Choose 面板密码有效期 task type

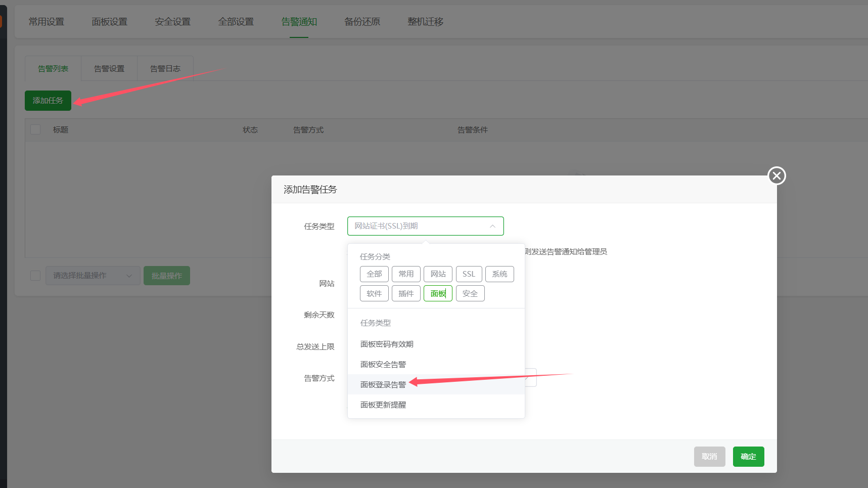click(436, 344)
